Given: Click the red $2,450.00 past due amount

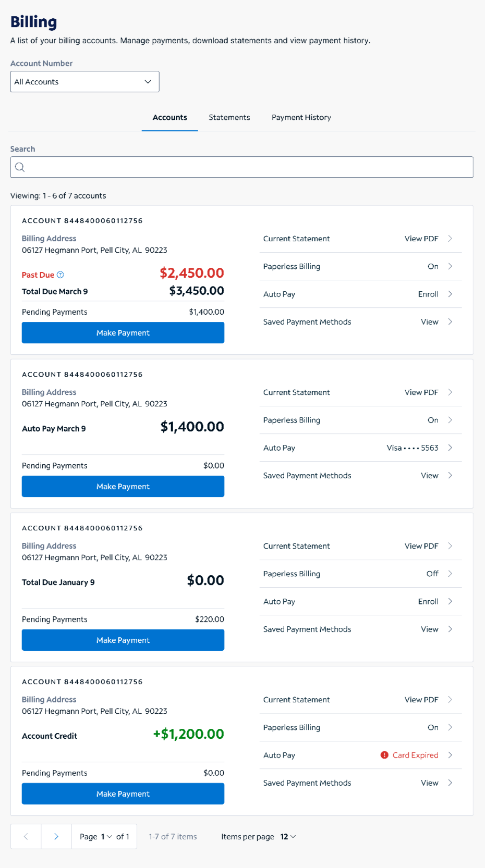Looking at the screenshot, I should (192, 273).
